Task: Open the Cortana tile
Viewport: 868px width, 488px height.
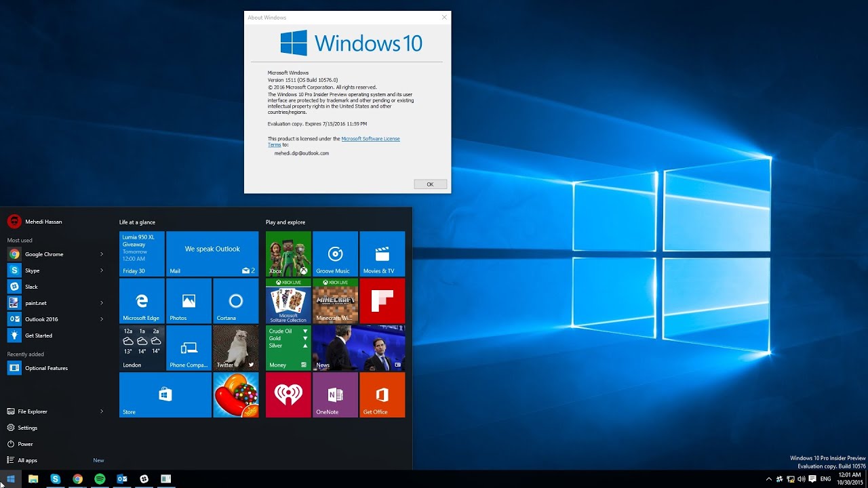Action: click(x=236, y=301)
